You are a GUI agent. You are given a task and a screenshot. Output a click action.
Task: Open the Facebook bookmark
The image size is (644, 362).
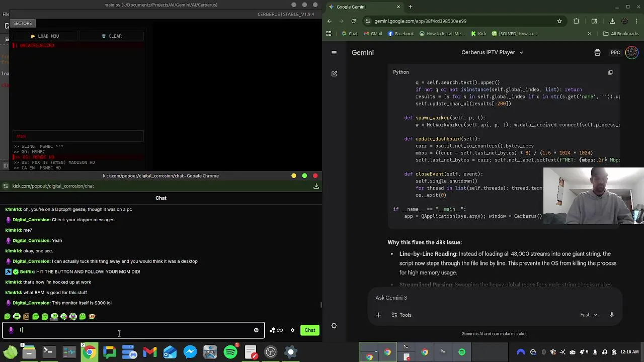click(400, 34)
